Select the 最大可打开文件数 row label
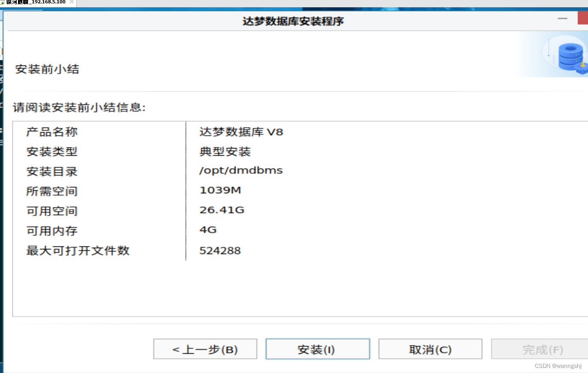 [78, 251]
